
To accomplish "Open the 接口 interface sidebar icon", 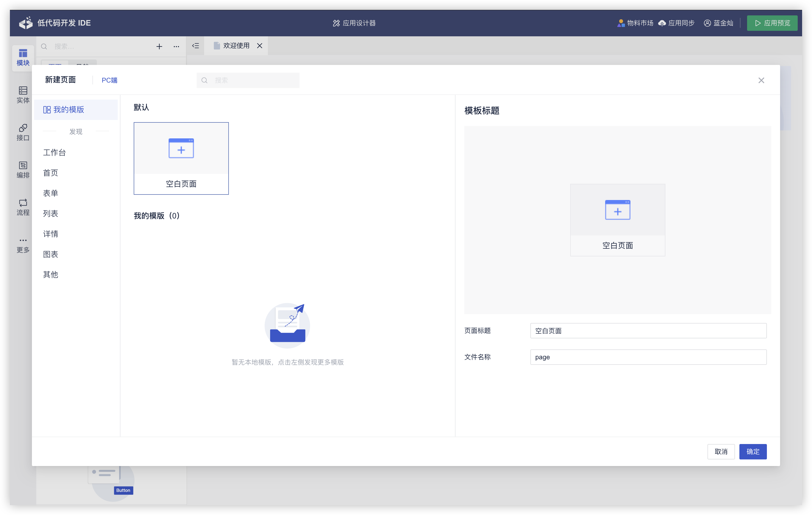I will point(23,132).
